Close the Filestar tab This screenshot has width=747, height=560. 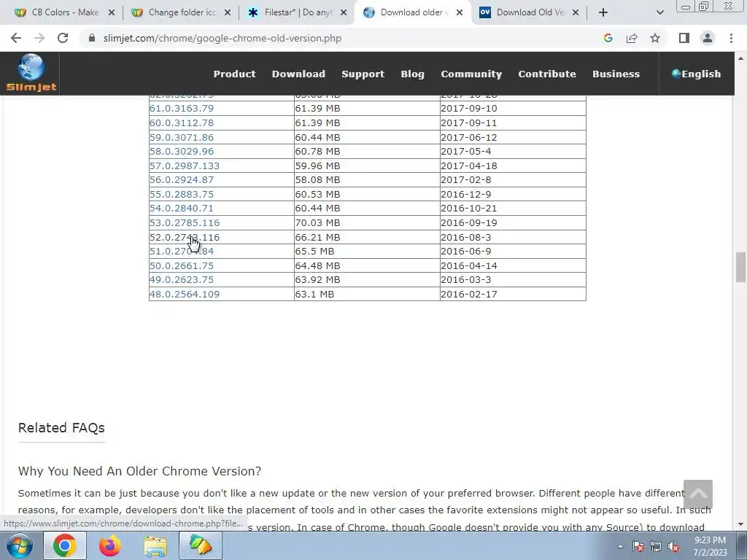[x=344, y=12]
